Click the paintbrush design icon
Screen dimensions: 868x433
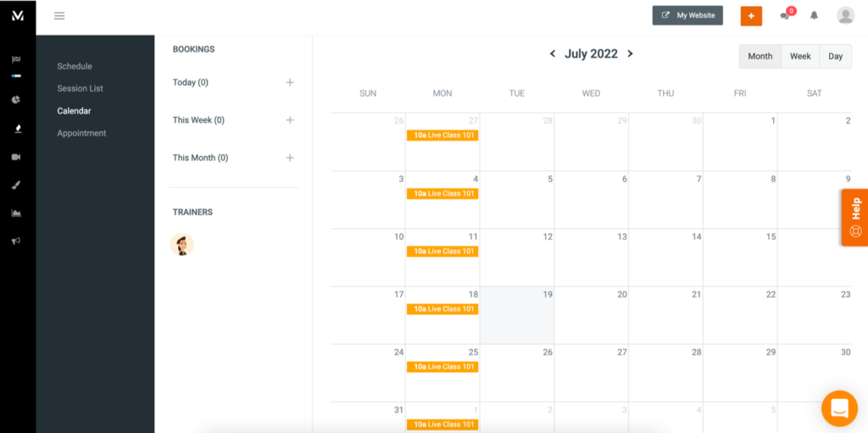(x=16, y=185)
